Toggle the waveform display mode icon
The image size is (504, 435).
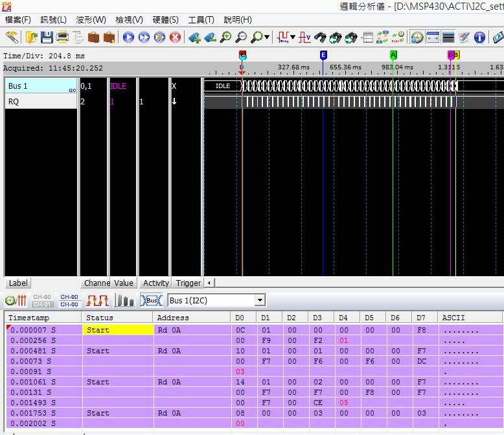pyautogui.click(x=98, y=301)
